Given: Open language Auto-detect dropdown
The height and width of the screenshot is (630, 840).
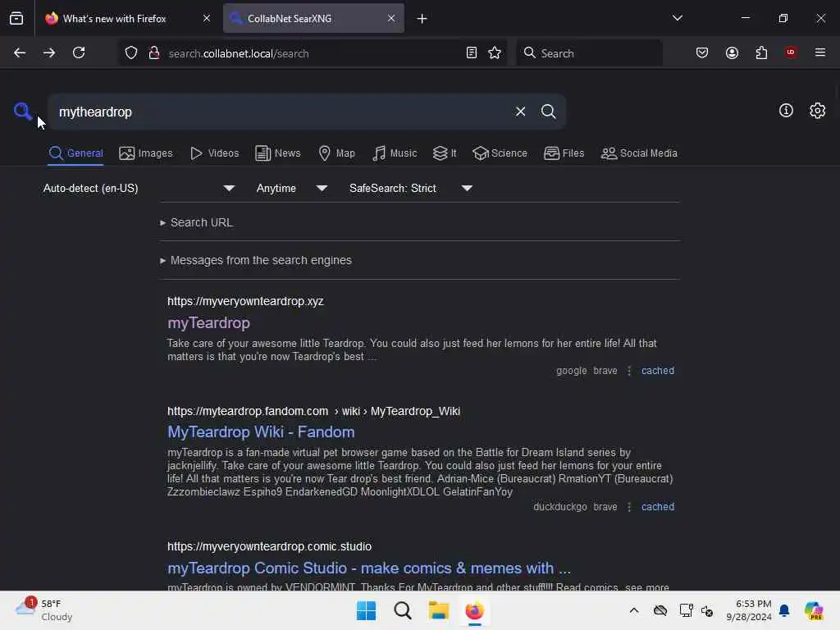Looking at the screenshot, I should 139,188.
